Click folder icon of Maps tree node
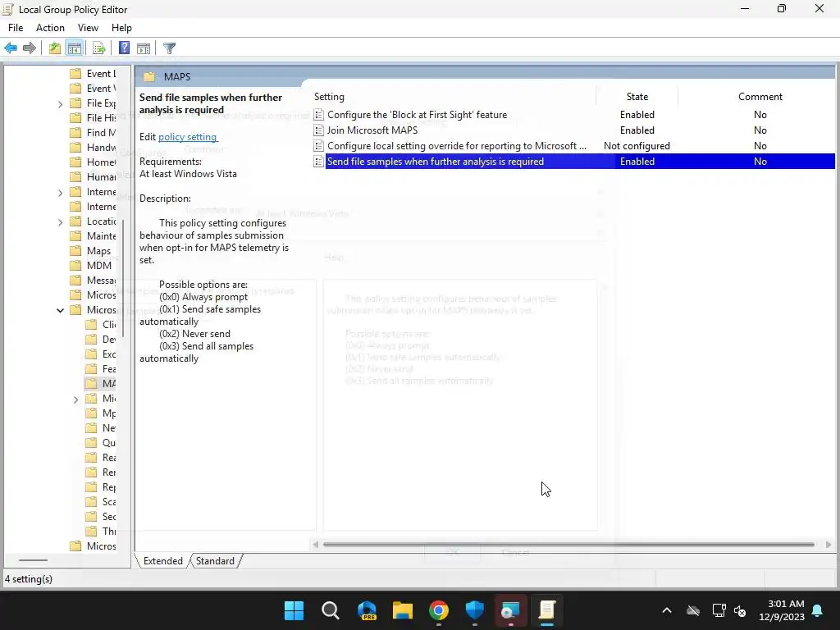 pyautogui.click(x=76, y=251)
